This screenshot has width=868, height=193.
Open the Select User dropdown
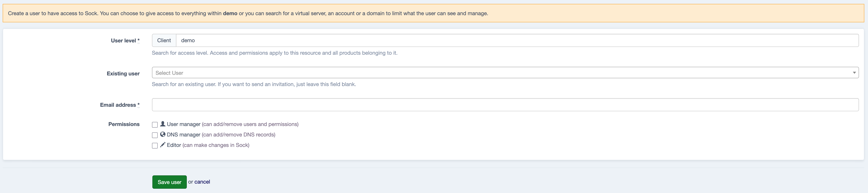pos(502,73)
